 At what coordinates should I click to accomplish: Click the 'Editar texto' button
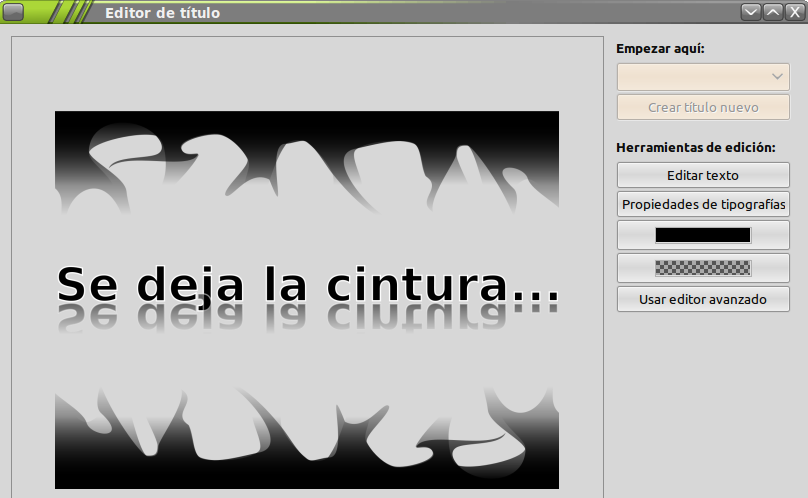[703, 175]
